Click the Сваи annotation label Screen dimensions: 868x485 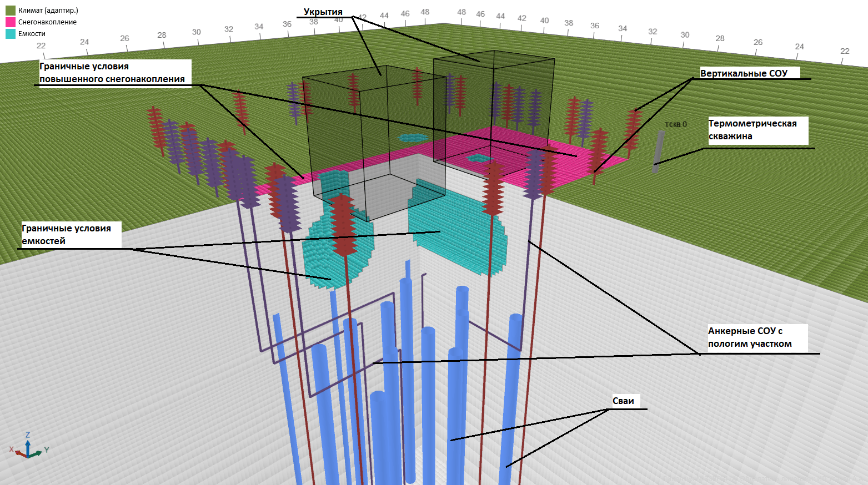pyautogui.click(x=624, y=401)
